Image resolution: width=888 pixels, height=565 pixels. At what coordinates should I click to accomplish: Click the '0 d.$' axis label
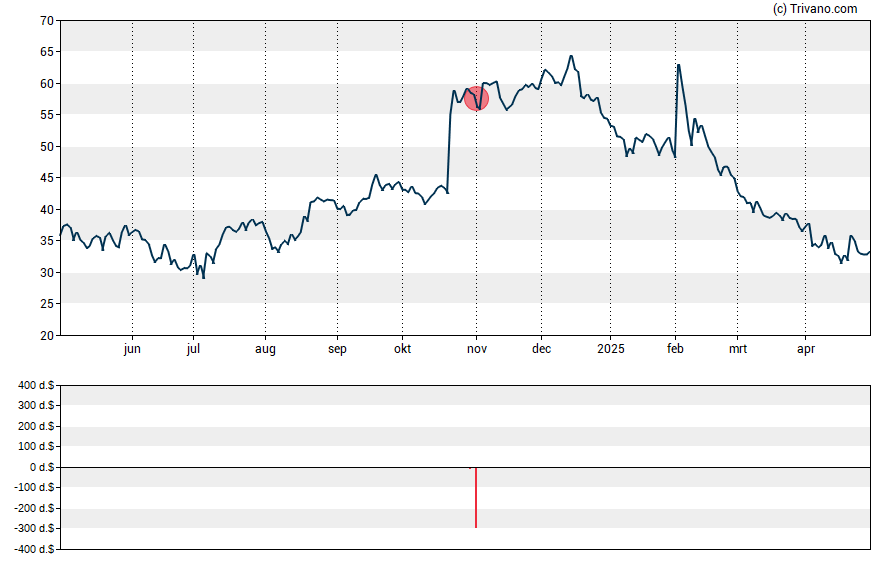pos(42,467)
